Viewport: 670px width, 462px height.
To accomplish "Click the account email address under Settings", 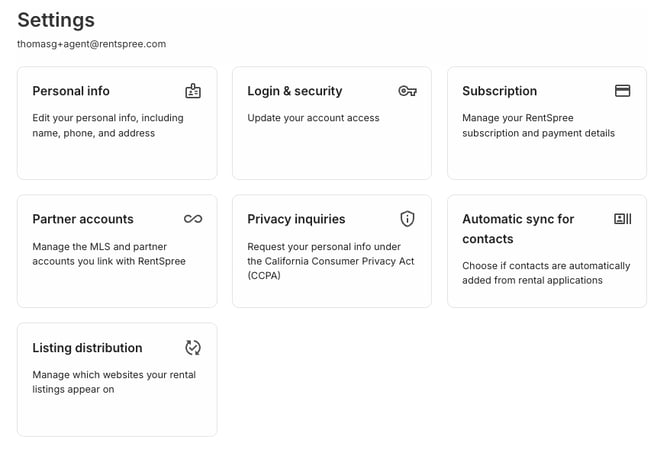I will tap(91, 44).
